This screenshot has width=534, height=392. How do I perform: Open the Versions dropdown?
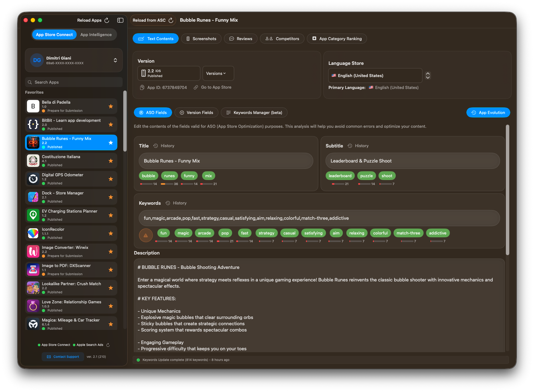(218, 73)
